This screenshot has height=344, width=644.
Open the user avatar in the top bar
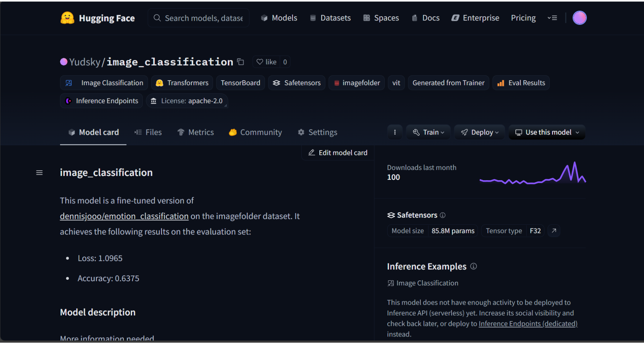[x=579, y=18]
